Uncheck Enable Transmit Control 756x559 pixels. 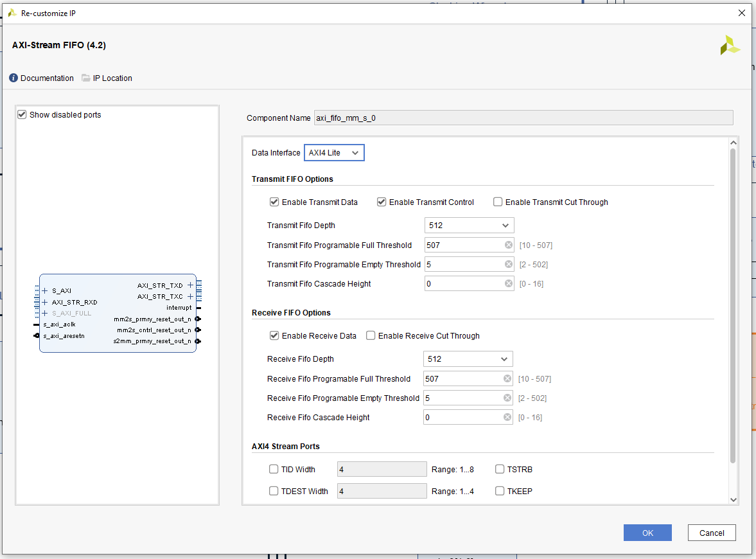[382, 202]
